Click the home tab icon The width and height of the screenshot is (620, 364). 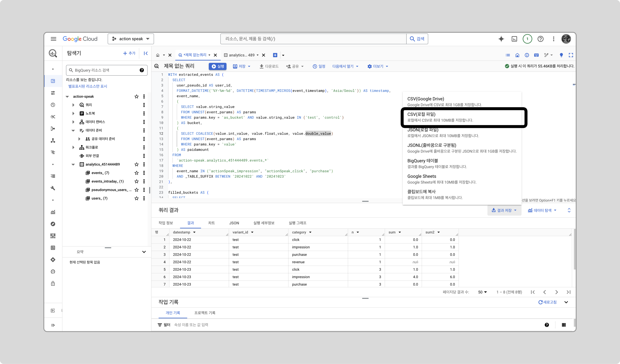158,55
